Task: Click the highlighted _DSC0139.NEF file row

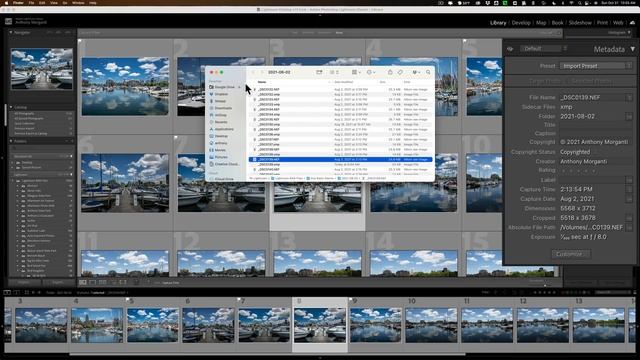Action: tap(340, 160)
